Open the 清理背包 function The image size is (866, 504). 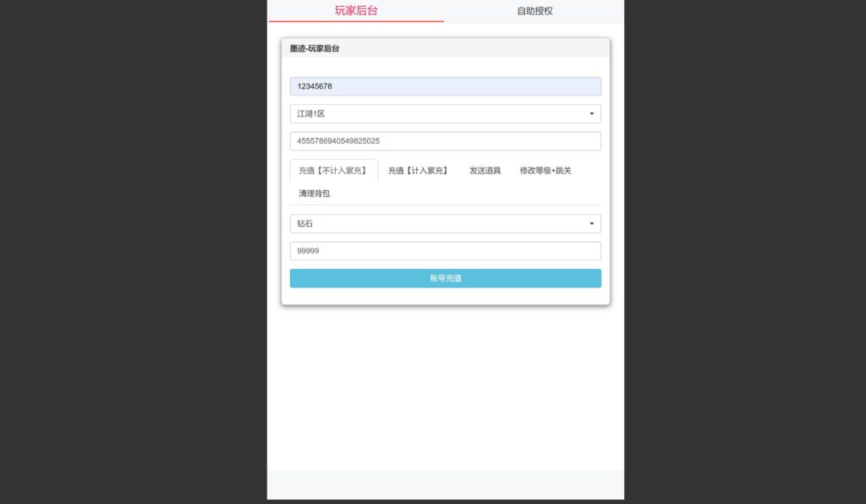click(312, 194)
